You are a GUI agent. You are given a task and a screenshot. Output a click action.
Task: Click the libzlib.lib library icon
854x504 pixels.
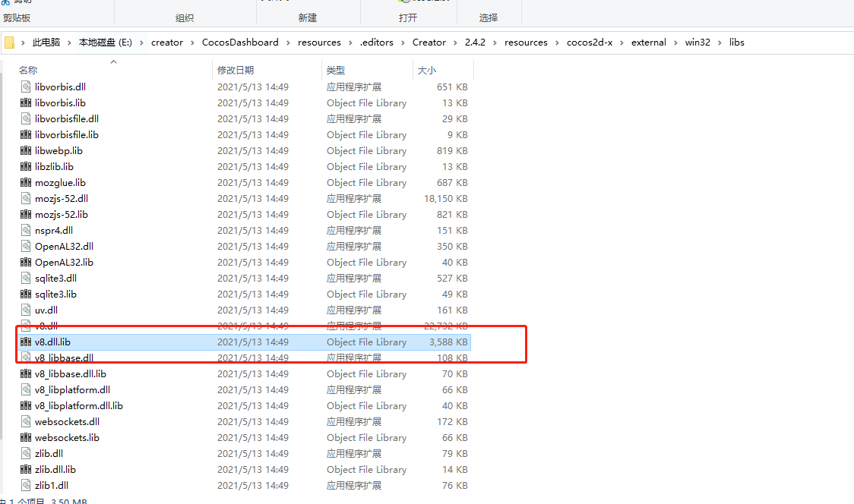pos(26,166)
